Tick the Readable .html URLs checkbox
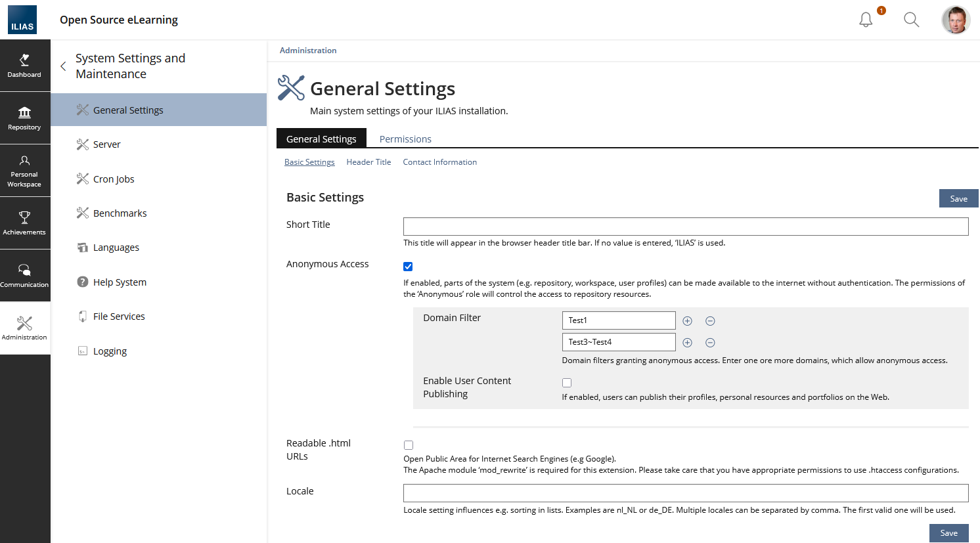 [x=409, y=445]
